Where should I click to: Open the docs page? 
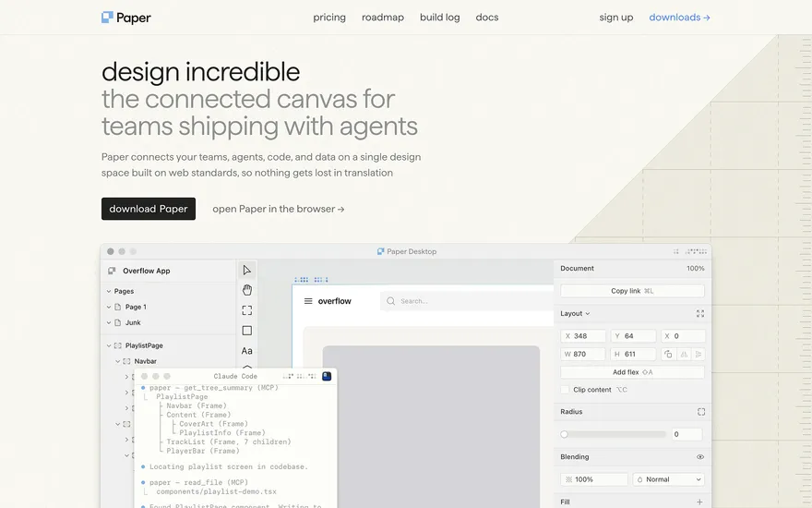point(487,18)
